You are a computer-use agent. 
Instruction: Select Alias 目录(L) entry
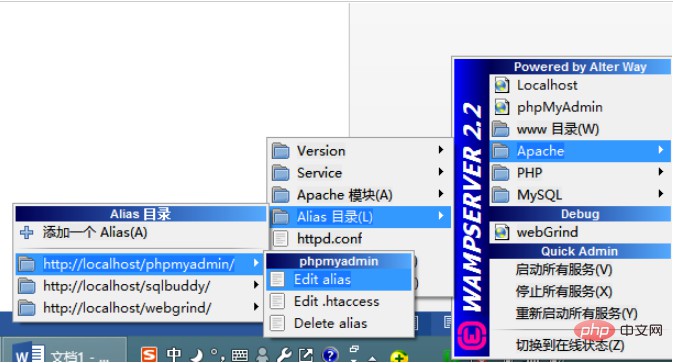click(x=360, y=217)
